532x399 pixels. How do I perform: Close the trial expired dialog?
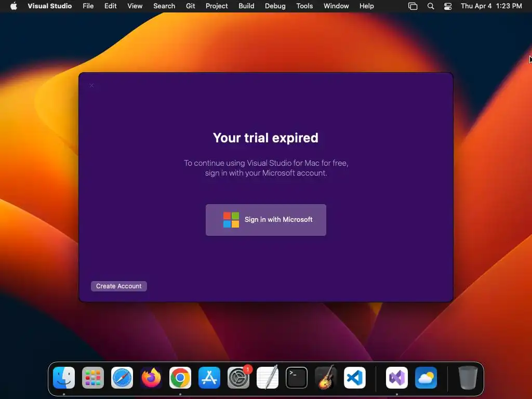tap(91, 86)
